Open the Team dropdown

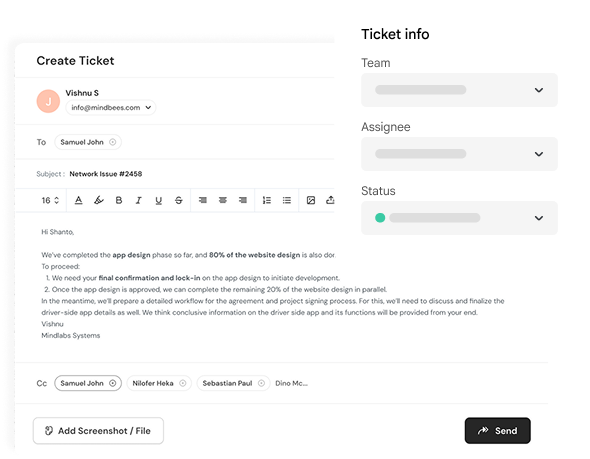[x=459, y=90]
